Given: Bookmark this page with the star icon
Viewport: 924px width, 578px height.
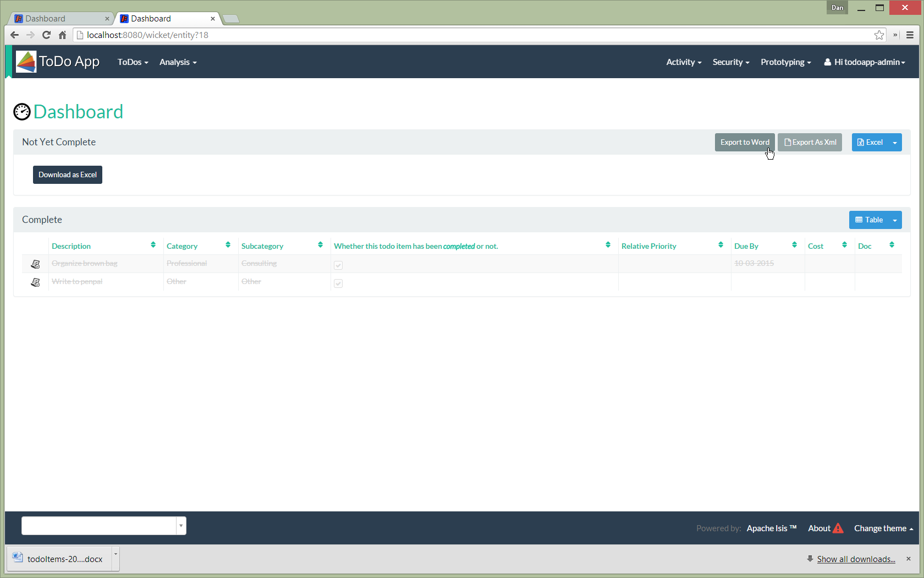Looking at the screenshot, I should point(879,35).
